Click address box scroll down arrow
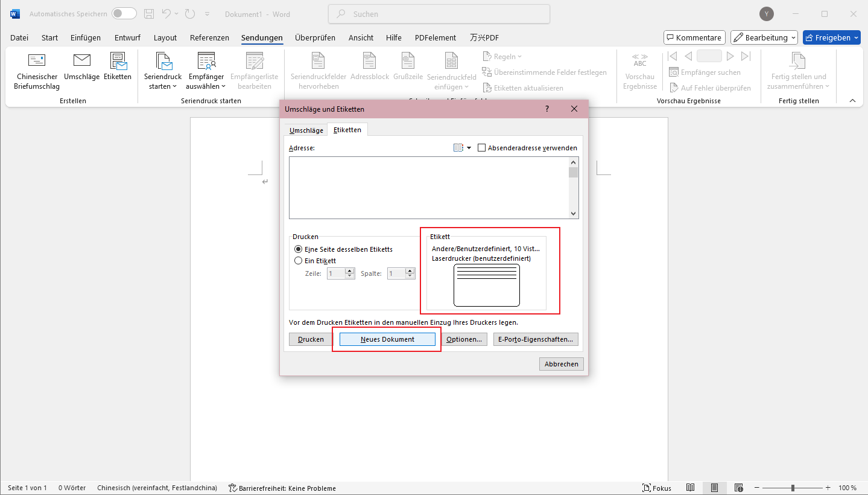Viewport: 868px width, 495px height. (x=574, y=214)
